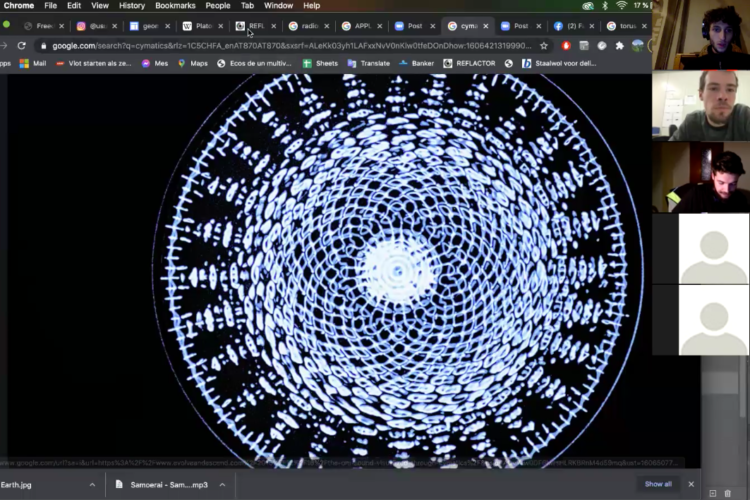
Task: Click the cymatics circular pattern image
Action: point(397,268)
